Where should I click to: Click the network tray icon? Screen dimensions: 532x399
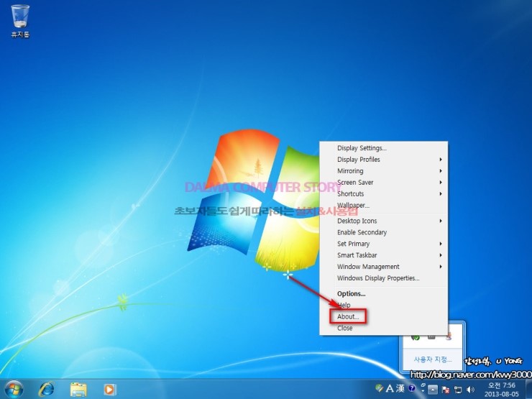click(x=457, y=389)
